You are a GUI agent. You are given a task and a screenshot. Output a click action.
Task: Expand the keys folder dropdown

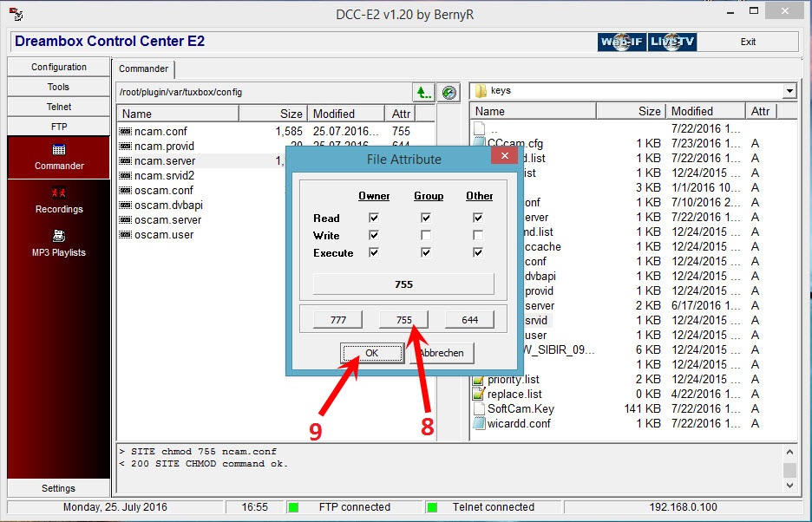789,91
